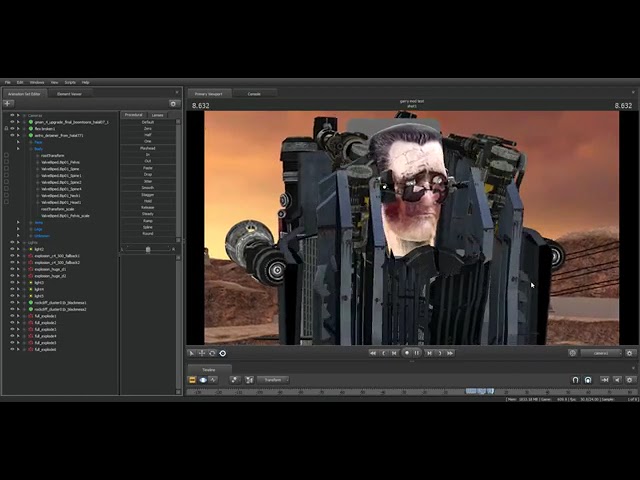Click the preset list vertical scrollbar
Image resolution: width=640 pixels, height=480 pixels.
(178, 181)
